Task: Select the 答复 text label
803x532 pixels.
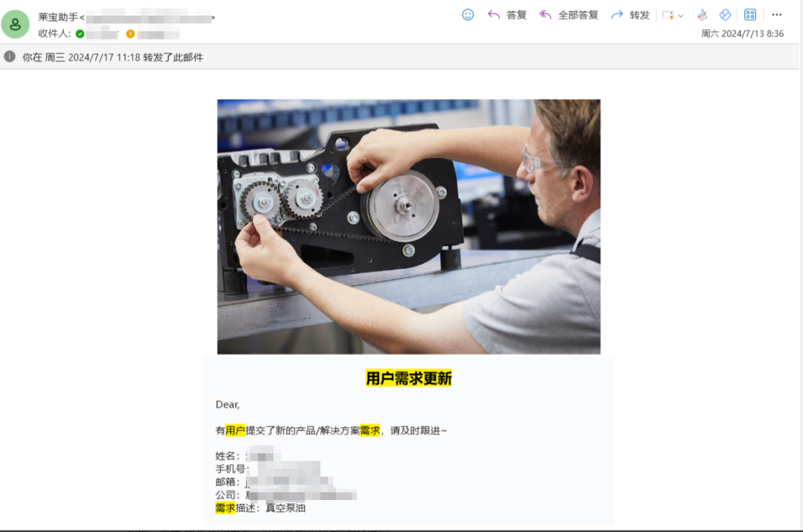Action: [x=517, y=14]
